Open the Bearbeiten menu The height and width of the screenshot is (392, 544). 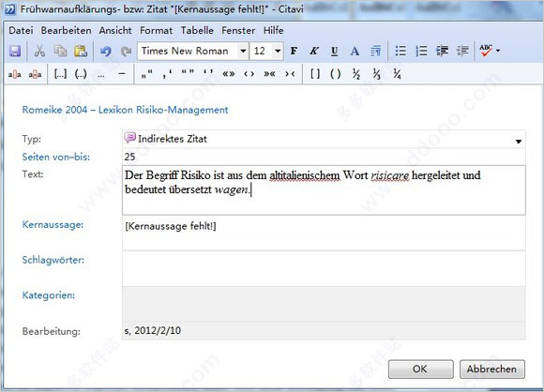tap(66, 31)
